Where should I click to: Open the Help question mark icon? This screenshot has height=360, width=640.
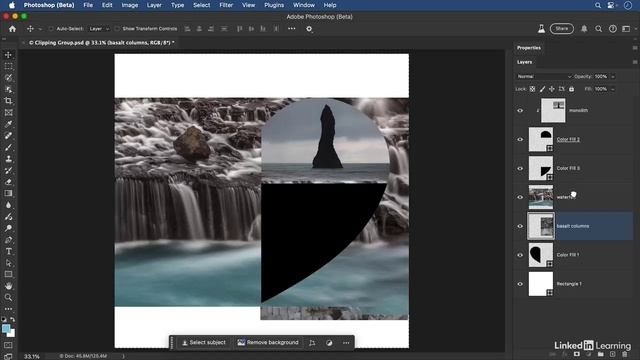(x=613, y=29)
